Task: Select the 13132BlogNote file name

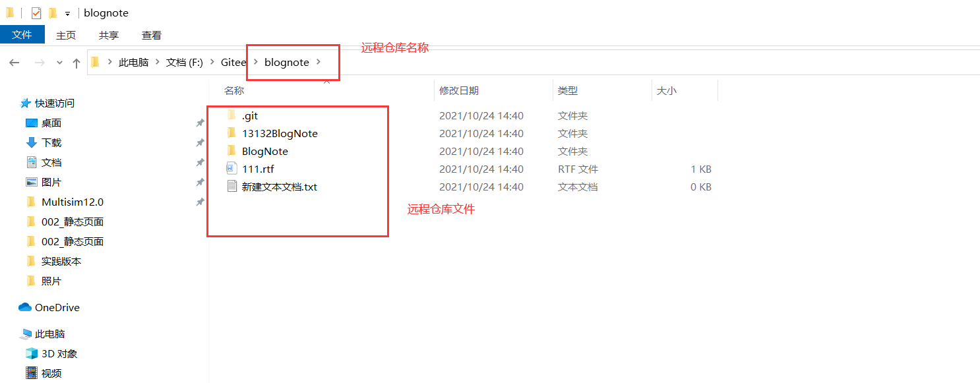Action: (280, 133)
